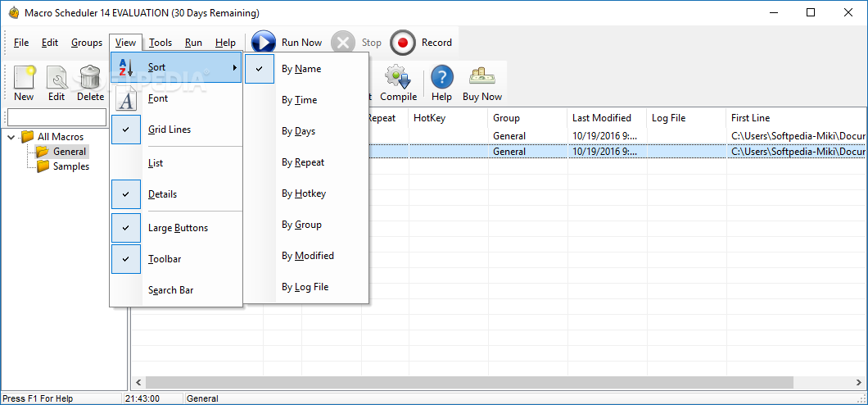Click the Run Now play icon
Image resolution: width=868 pixels, height=405 pixels.
click(264, 43)
